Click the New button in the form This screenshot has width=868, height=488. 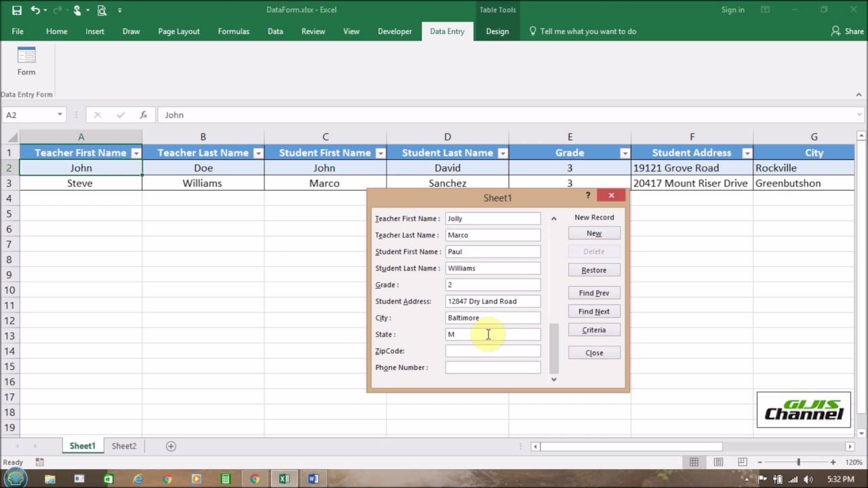(x=593, y=232)
